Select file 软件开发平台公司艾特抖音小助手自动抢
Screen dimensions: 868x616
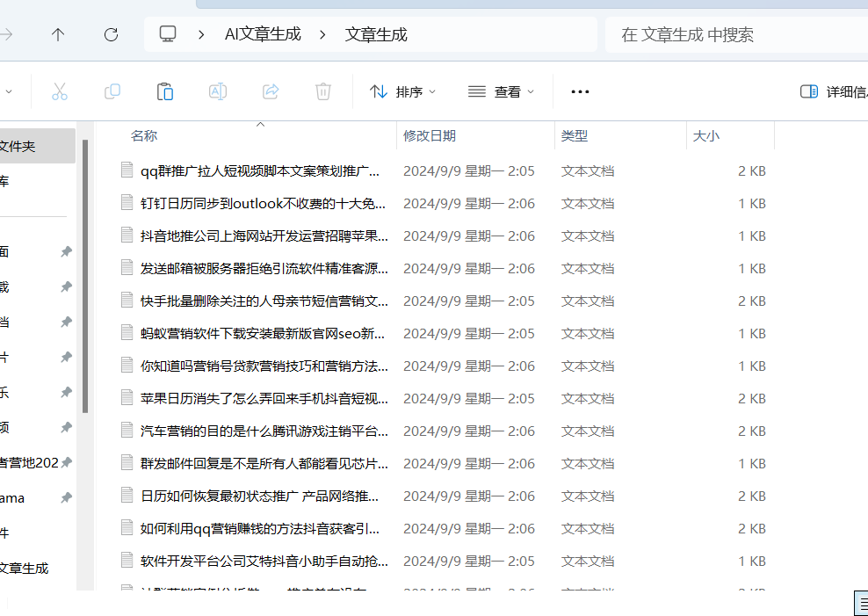point(264,562)
